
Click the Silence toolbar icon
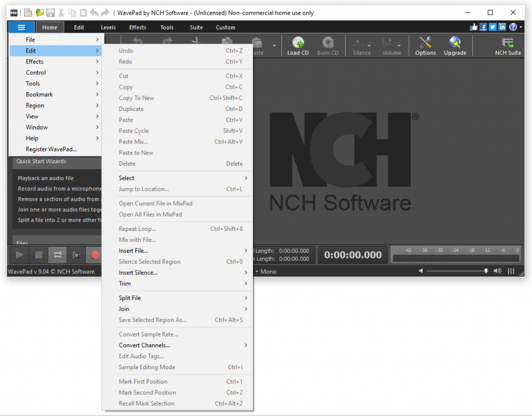(x=362, y=46)
